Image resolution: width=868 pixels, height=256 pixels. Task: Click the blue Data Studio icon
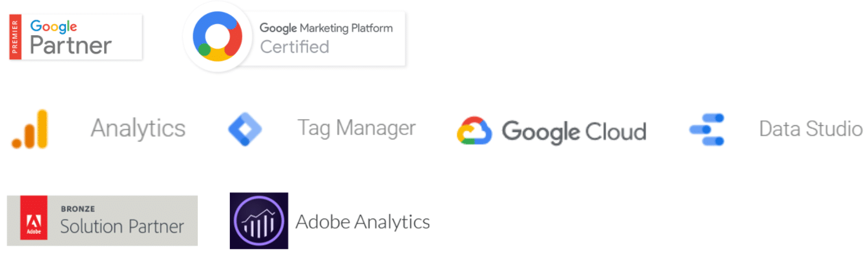(x=707, y=129)
